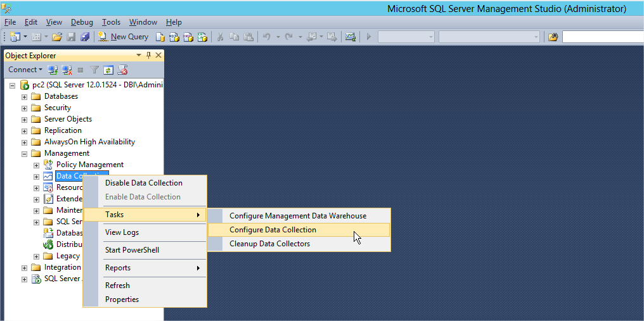Open the second wide toolbar combo box
The width and height of the screenshot is (644, 321).
click(489, 37)
